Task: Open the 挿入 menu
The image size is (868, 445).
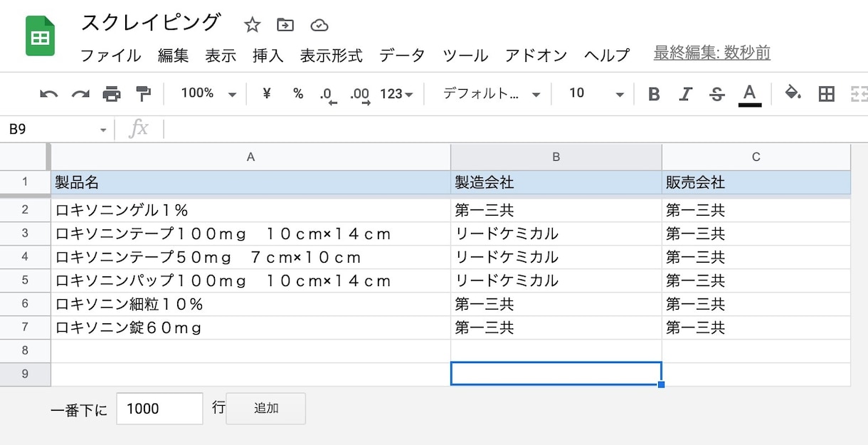Action: tap(268, 56)
